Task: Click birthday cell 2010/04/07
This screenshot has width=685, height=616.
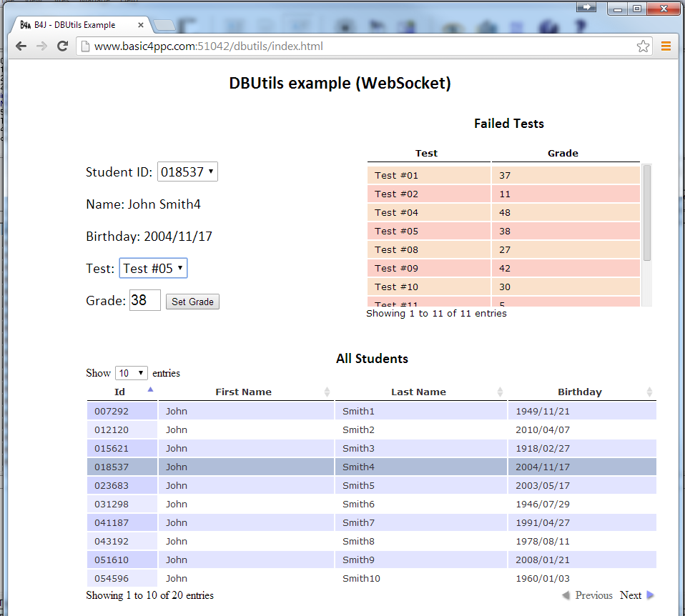Action: [x=582, y=429]
